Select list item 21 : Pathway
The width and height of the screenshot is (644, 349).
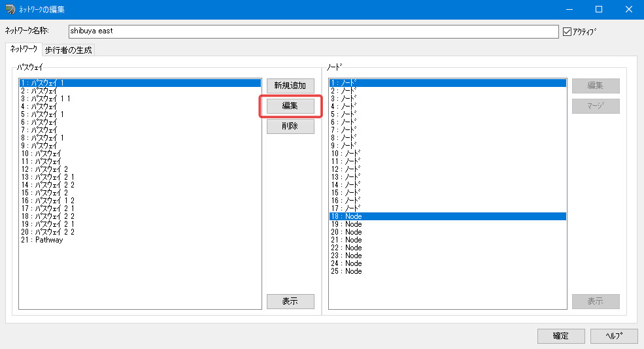point(140,240)
